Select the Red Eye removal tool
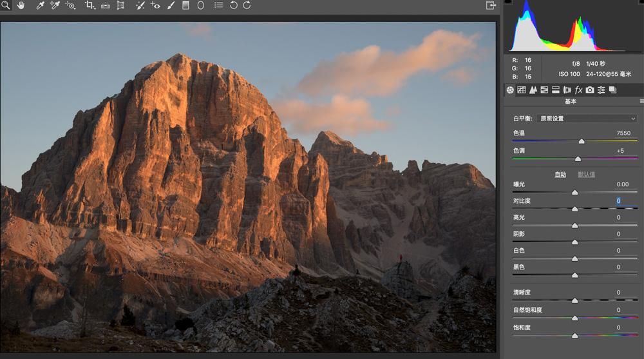 click(155, 5)
